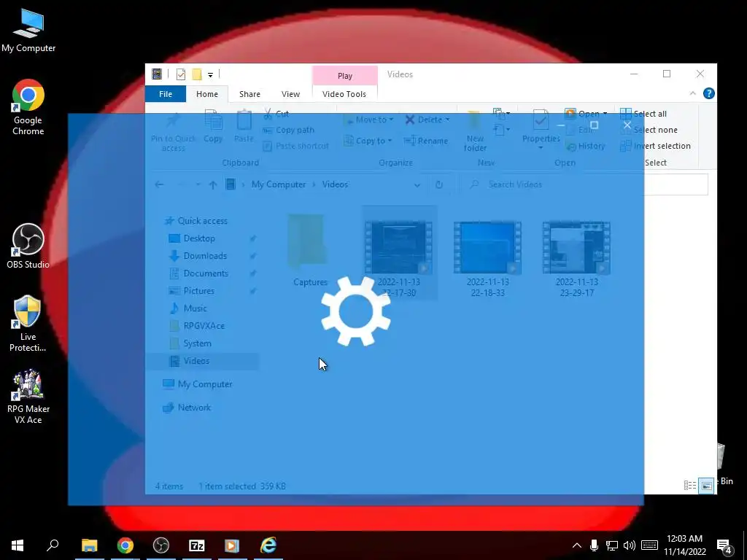747x560 pixels.
Task: Click the pink Play contextual tab
Action: 345,76
